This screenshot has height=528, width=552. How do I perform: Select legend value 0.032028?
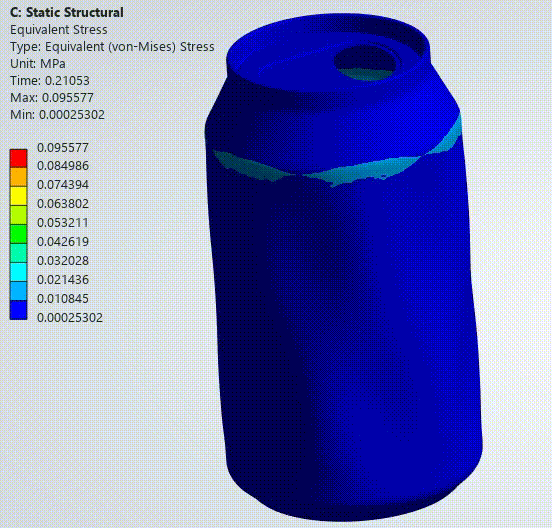pos(63,260)
